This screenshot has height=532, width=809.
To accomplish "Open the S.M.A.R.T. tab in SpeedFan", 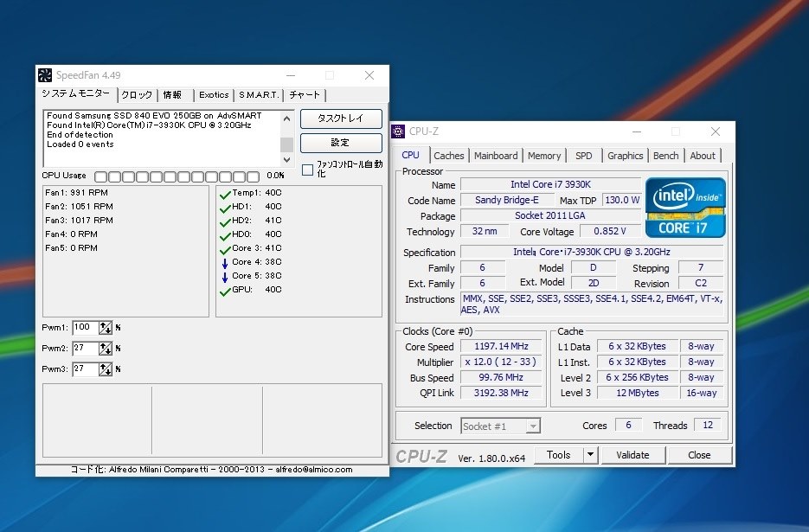I will (x=259, y=95).
